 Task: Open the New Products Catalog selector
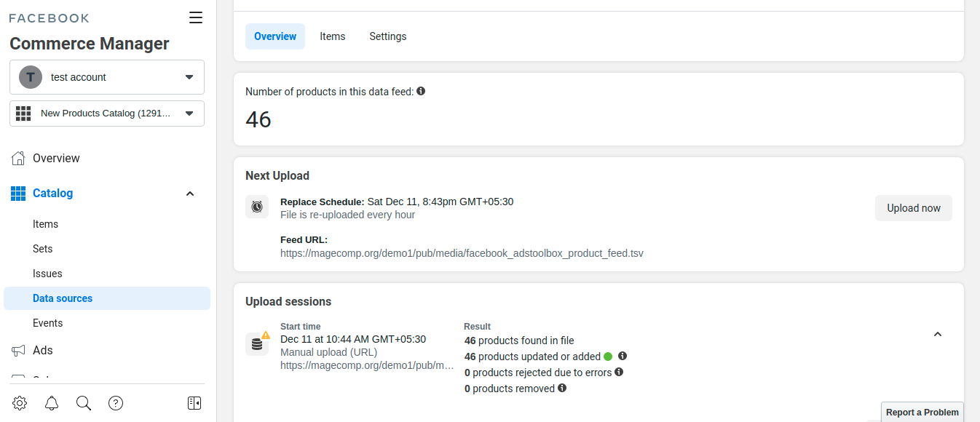107,114
